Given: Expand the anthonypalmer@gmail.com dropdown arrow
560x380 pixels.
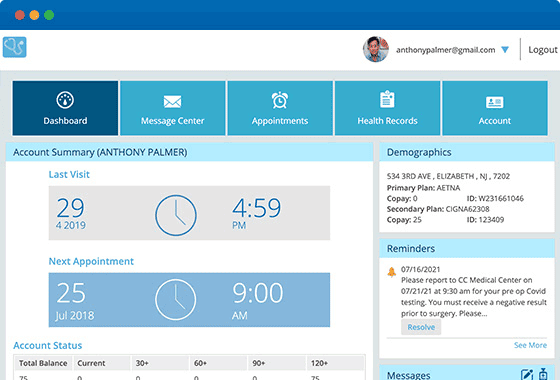Looking at the screenshot, I should pos(505,50).
